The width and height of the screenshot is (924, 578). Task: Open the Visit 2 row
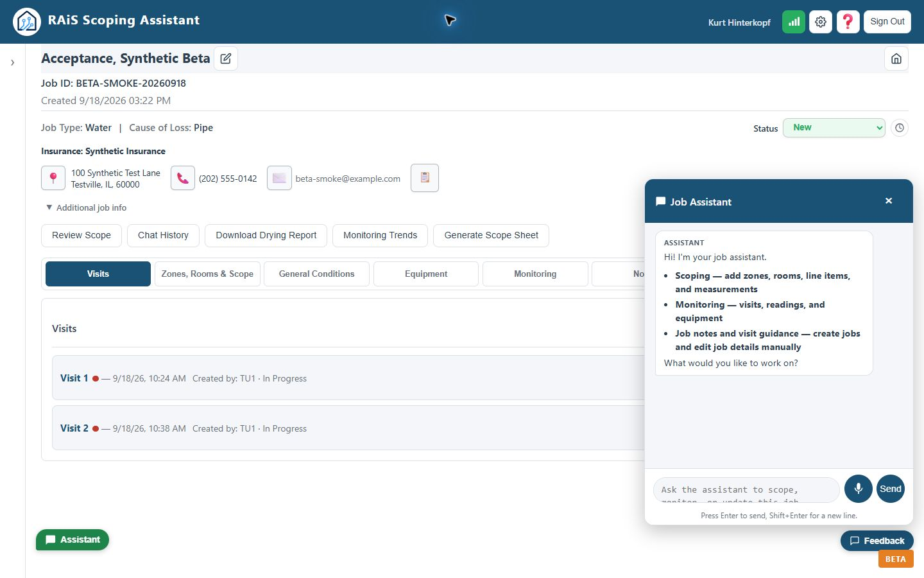point(348,428)
